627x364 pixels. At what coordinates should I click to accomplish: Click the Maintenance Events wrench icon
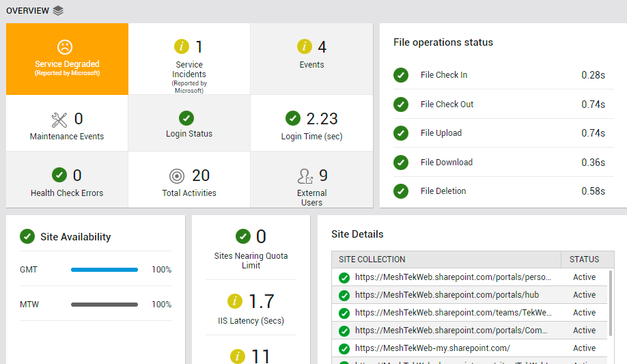point(59,120)
